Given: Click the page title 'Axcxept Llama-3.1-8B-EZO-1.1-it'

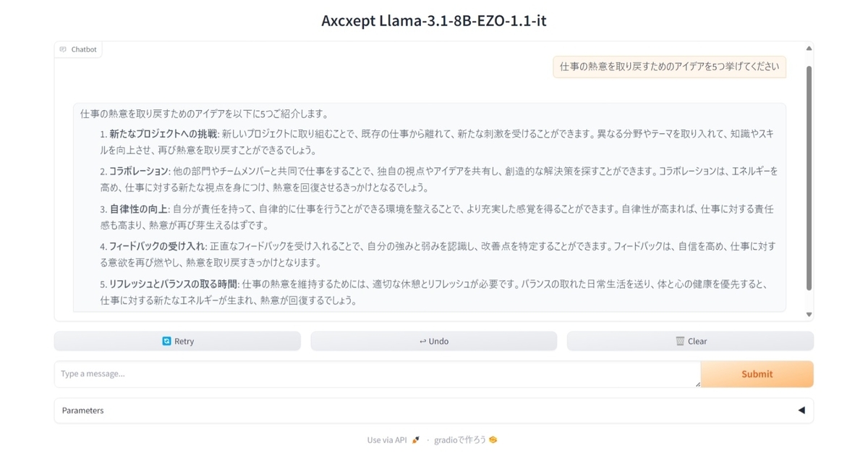Looking at the screenshot, I should (434, 20).
